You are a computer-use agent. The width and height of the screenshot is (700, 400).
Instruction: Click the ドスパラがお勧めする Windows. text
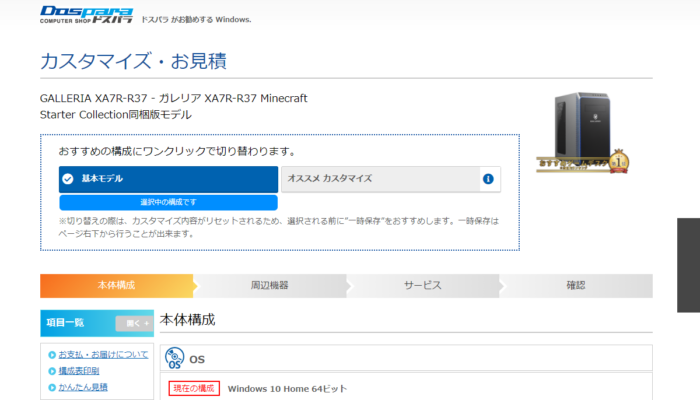coord(196,20)
